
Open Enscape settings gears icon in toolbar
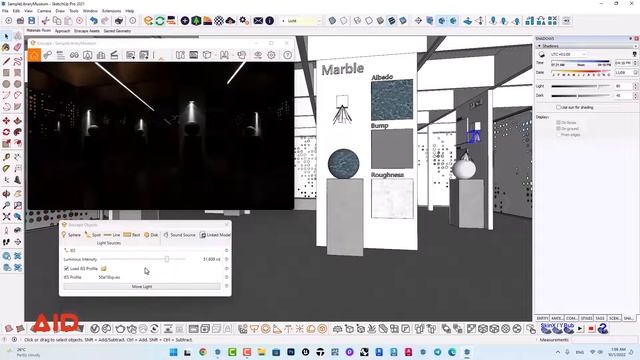(244, 20)
